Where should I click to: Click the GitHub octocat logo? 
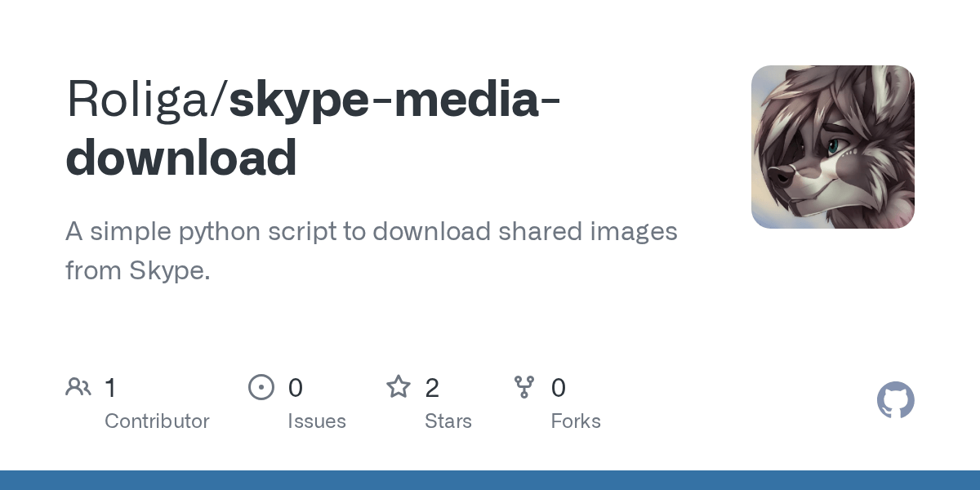(896, 400)
